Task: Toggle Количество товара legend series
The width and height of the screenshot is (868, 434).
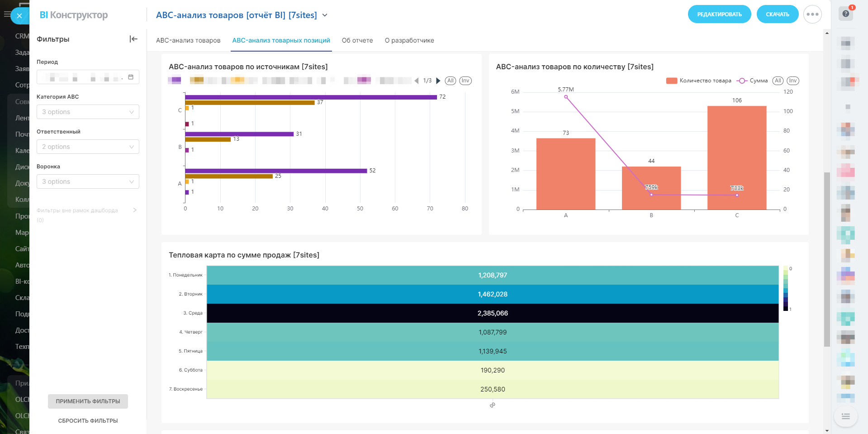Action: (x=699, y=81)
